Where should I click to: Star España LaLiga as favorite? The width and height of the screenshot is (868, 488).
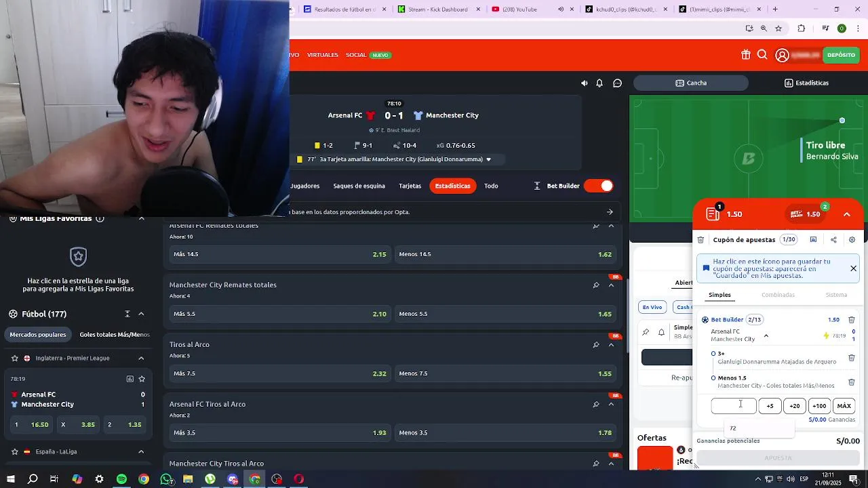[14, 451]
